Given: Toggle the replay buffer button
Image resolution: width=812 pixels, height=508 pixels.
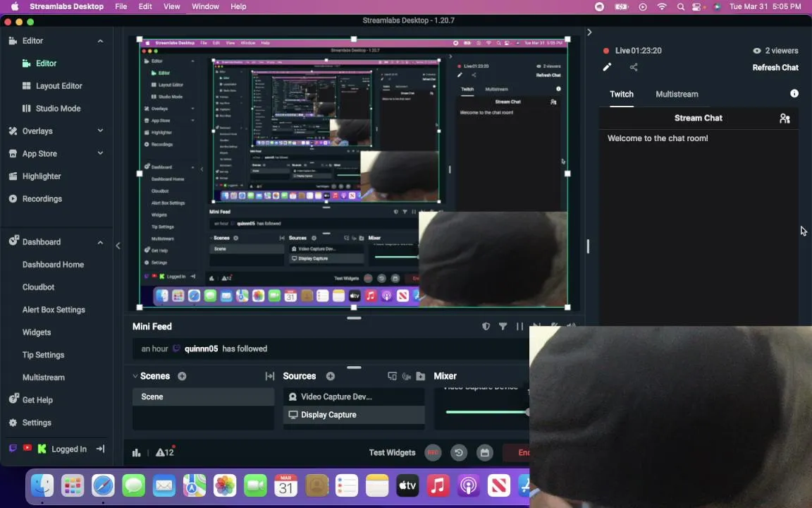Looking at the screenshot, I should click(x=459, y=452).
